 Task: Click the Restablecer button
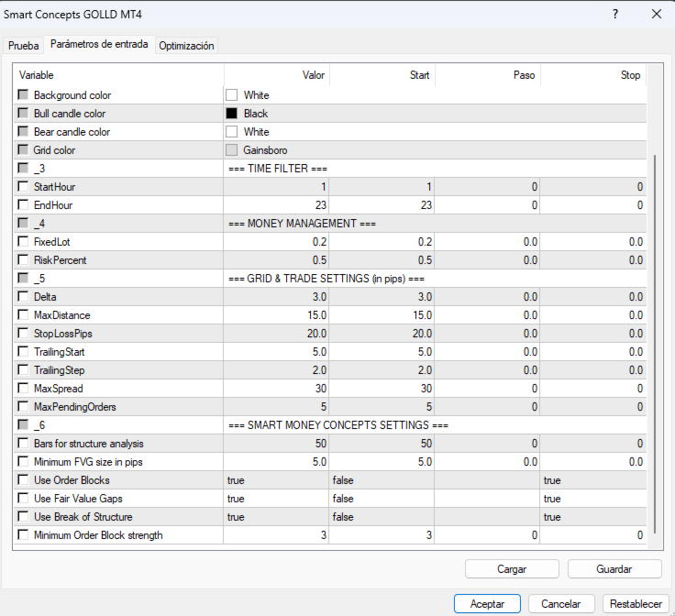pyautogui.click(x=636, y=604)
